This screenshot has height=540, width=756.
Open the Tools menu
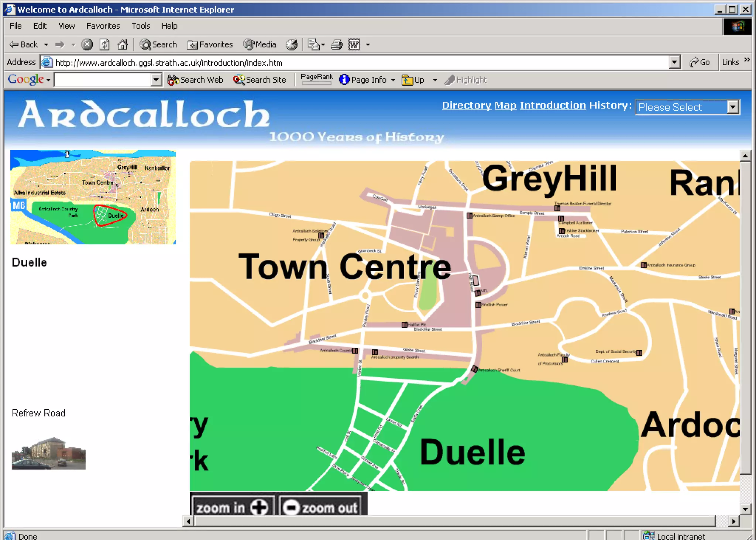click(141, 26)
